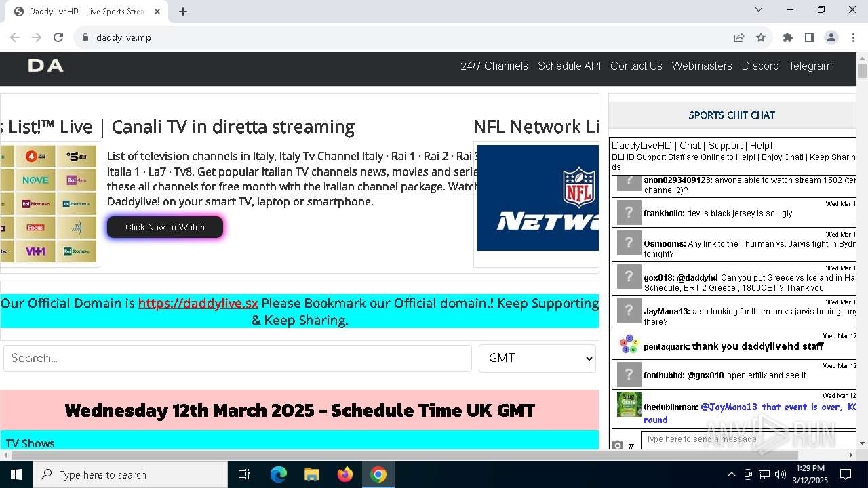Click the Chrome taskbar icon
Screen dimensions: 868x488
point(378,474)
